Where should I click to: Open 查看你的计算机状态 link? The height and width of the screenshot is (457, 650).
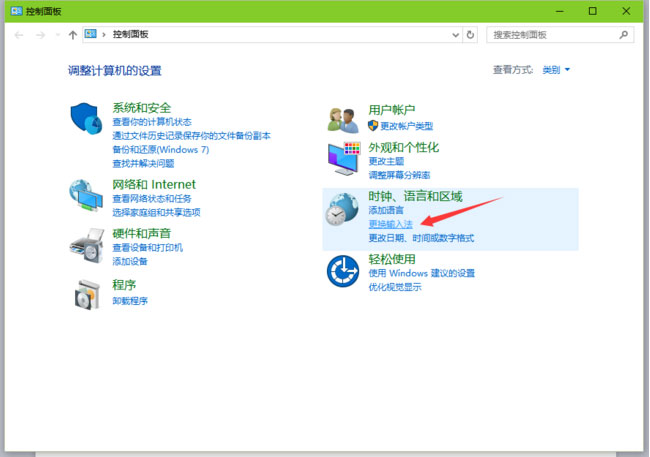point(152,122)
